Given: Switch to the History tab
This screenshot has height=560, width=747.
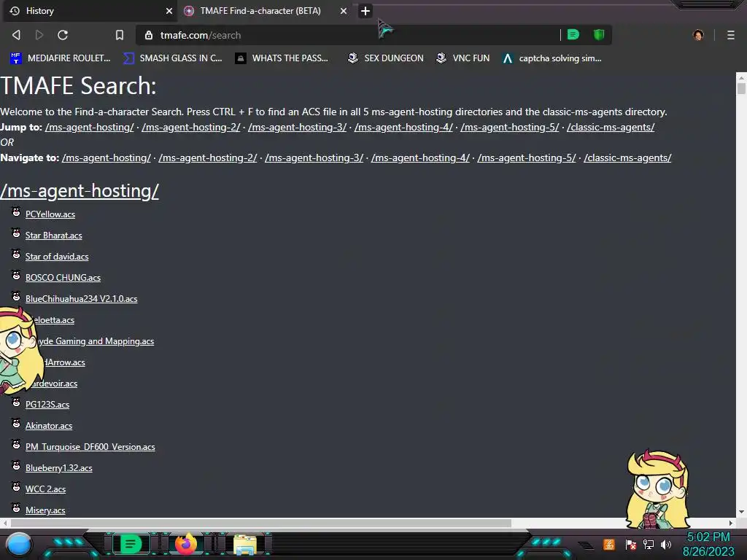Looking at the screenshot, I should point(90,11).
